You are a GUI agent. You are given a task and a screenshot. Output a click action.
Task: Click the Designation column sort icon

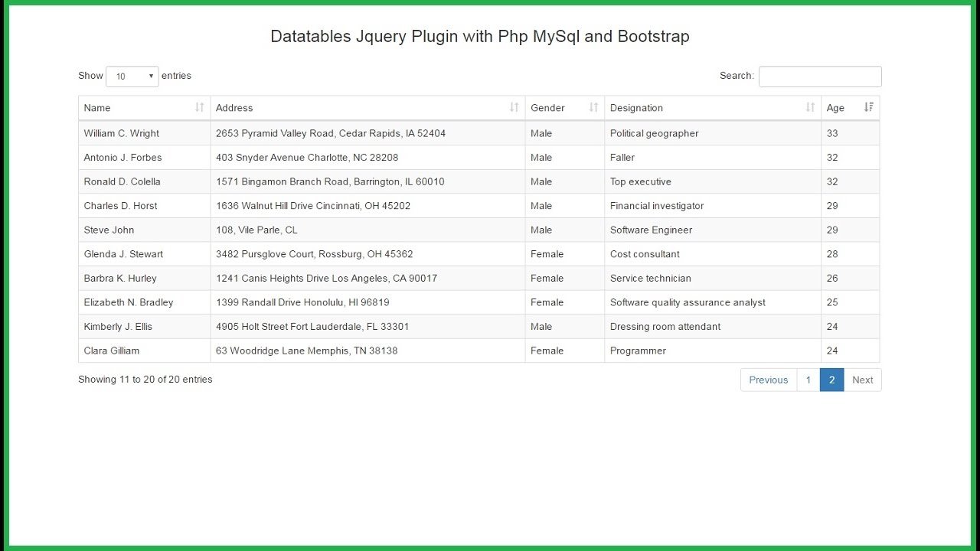tap(810, 108)
